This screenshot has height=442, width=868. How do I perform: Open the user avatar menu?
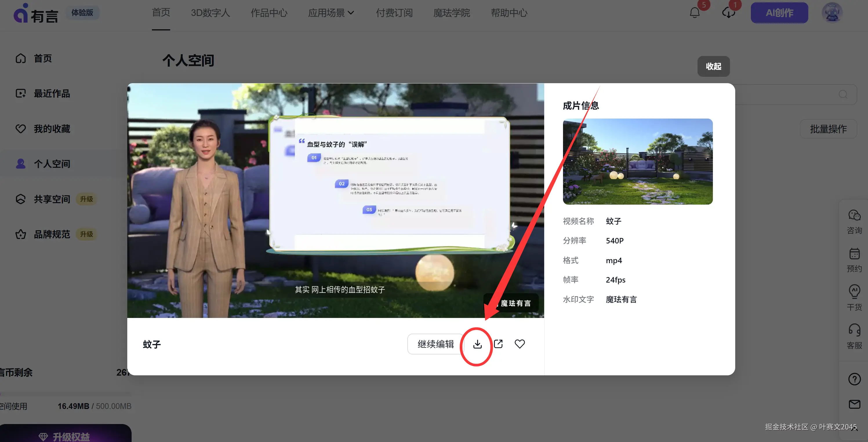[x=832, y=13]
